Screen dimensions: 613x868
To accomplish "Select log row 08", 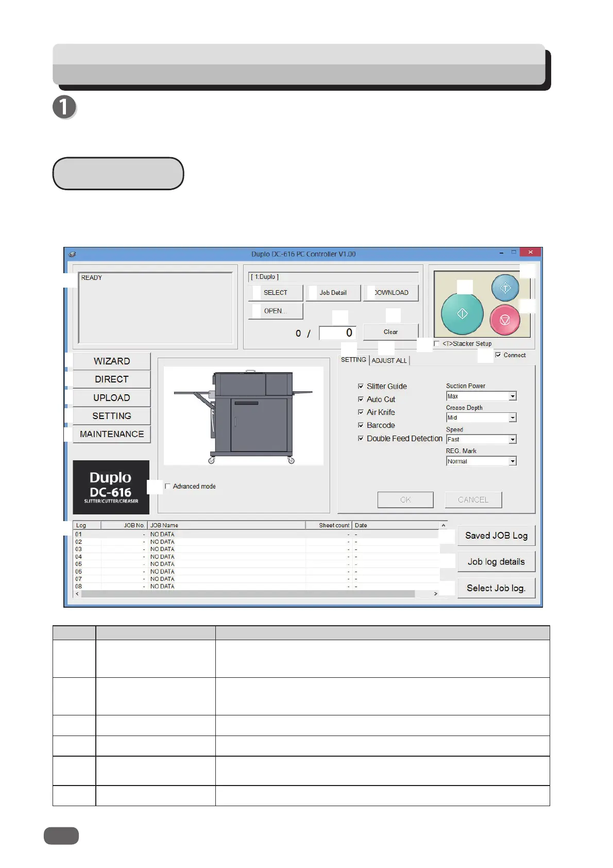I will click(257, 586).
